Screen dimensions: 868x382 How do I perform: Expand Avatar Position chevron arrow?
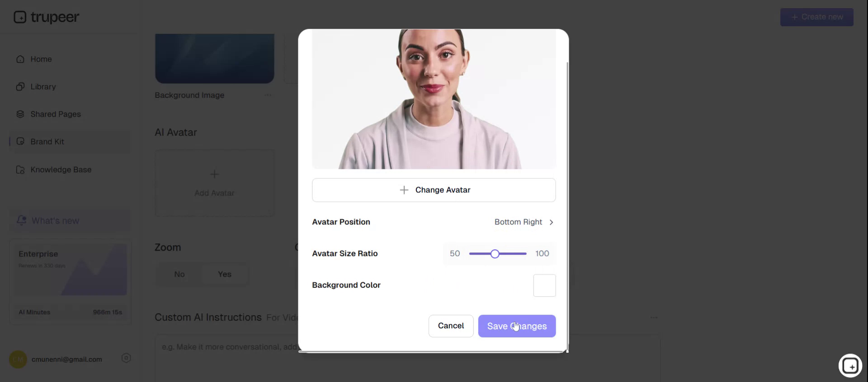point(551,222)
